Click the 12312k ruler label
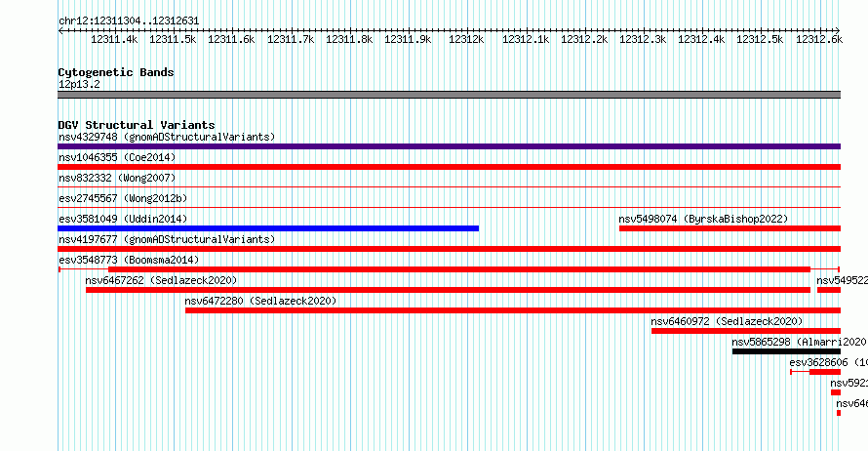The width and height of the screenshot is (868, 451). click(x=466, y=39)
